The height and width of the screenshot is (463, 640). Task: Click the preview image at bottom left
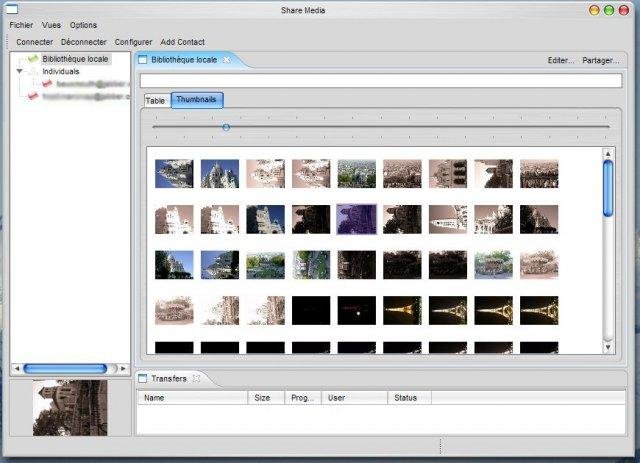click(70, 408)
